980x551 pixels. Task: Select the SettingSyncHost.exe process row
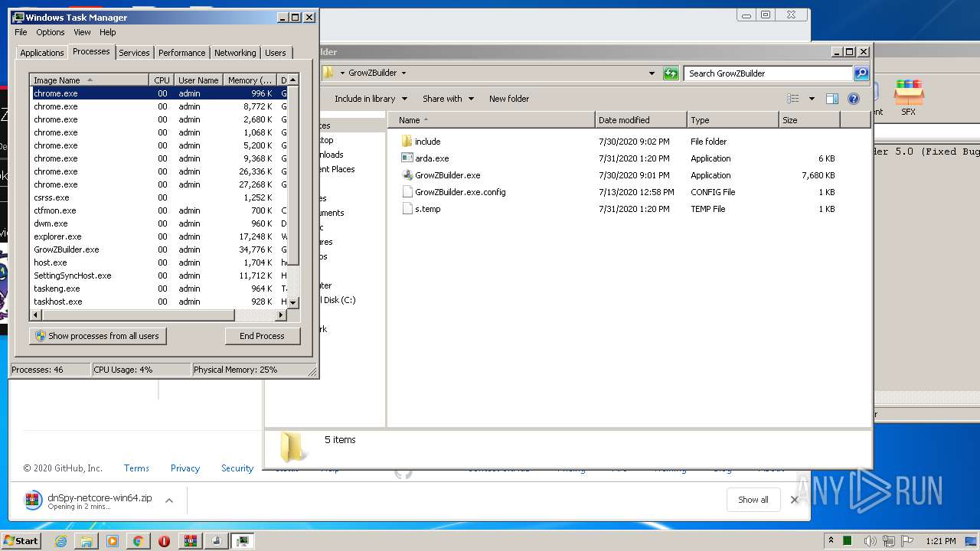click(x=159, y=275)
